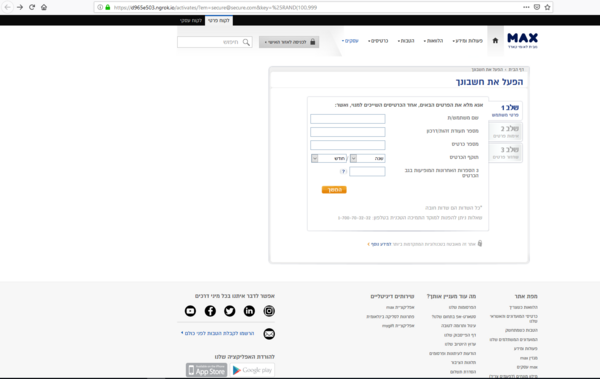This screenshot has height=379, width=600.
Task: Click the username input field
Action: [348, 119]
